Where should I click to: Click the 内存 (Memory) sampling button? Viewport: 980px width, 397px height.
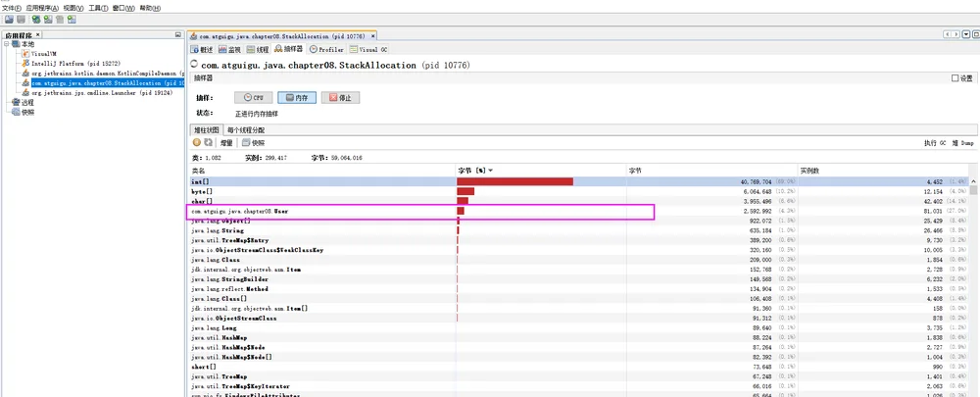tap(297, 98)
